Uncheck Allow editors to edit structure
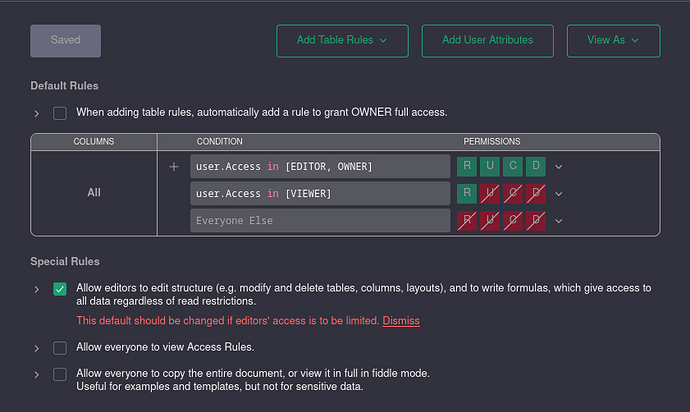690x412 pixels. (x=60, y=289)
